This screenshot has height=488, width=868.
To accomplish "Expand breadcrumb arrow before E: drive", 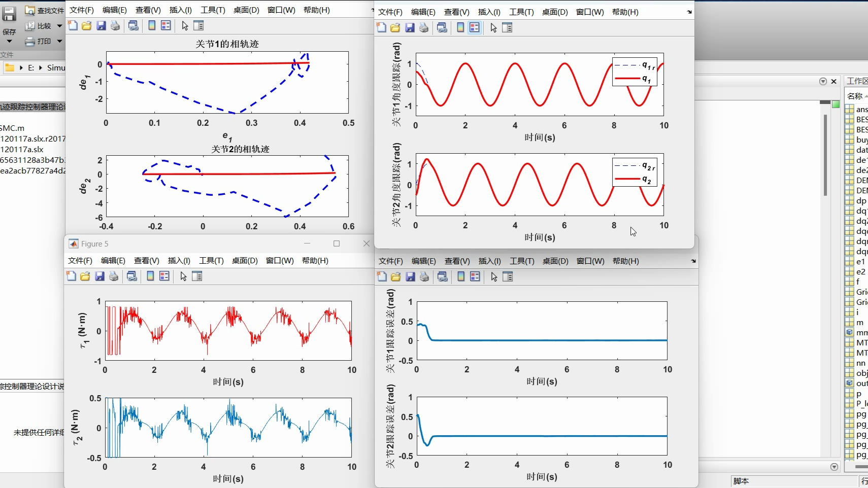I will tap(21, 67).
